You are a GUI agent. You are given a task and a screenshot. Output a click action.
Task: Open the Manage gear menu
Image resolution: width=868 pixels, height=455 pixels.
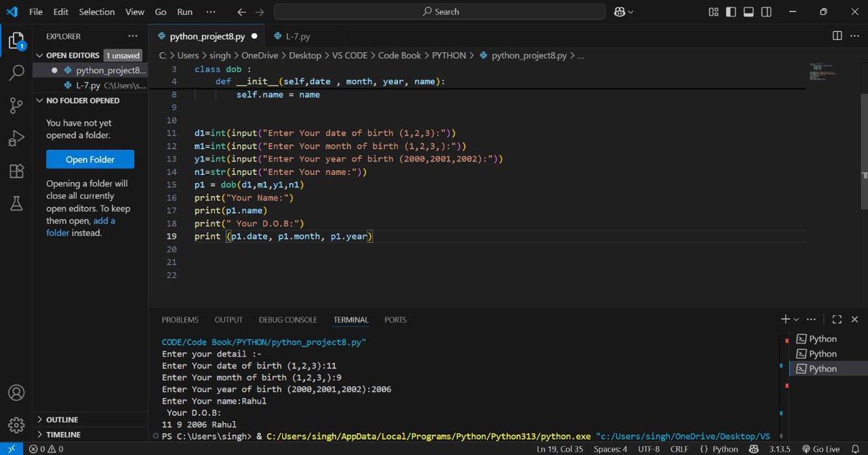click(16, 425)
